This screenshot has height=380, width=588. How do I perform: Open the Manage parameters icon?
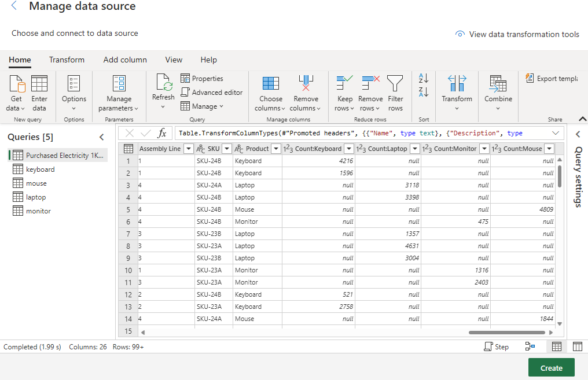coord(119,84)
